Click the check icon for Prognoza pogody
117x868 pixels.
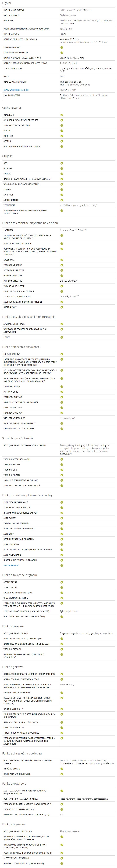coord(62,265)
